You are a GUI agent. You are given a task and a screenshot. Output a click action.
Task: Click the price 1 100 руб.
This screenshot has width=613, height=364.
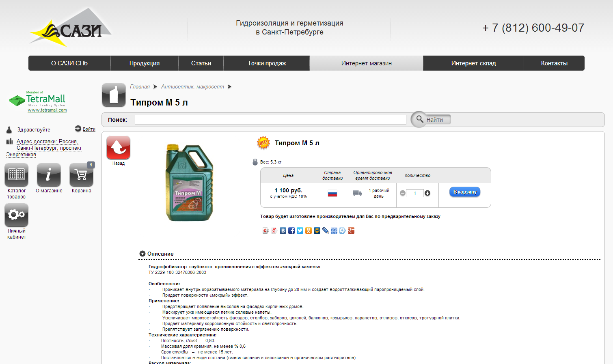(x=288, y=190)
